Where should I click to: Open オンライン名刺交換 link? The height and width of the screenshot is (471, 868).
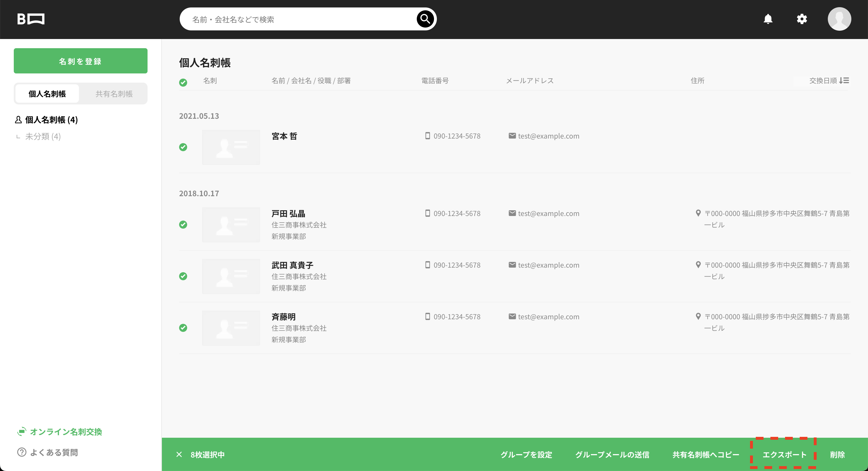tap(66, 432)
